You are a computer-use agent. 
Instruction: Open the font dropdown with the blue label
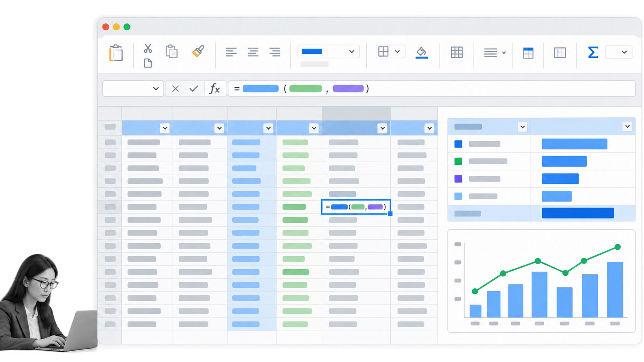[x=329, y=52]
